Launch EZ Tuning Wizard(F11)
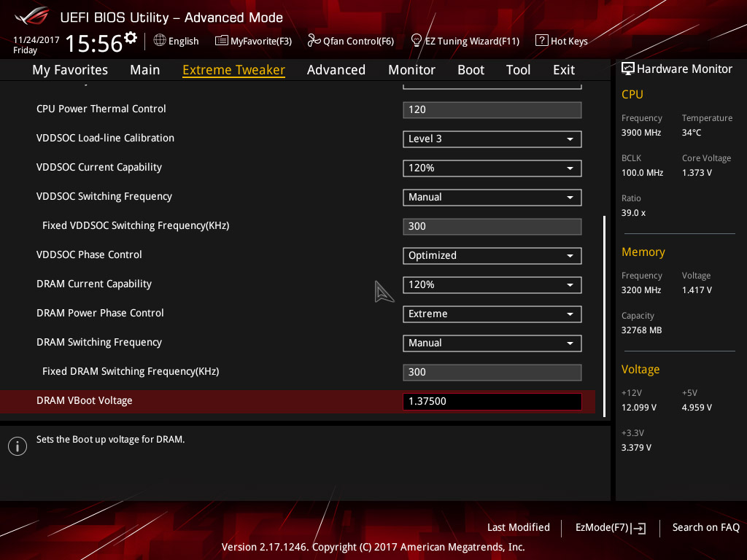The height and width of the screenshot is (560, 747). click(x=465, y=41)
